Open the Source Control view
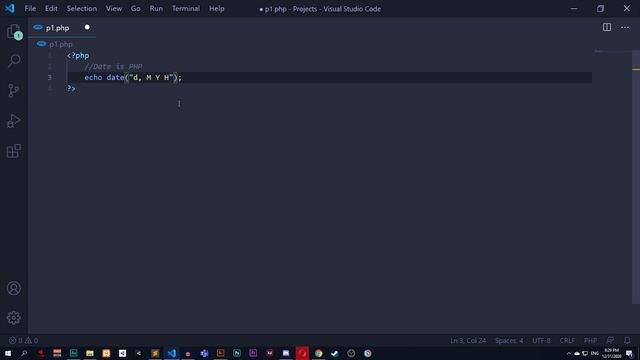 coord(14,90)
